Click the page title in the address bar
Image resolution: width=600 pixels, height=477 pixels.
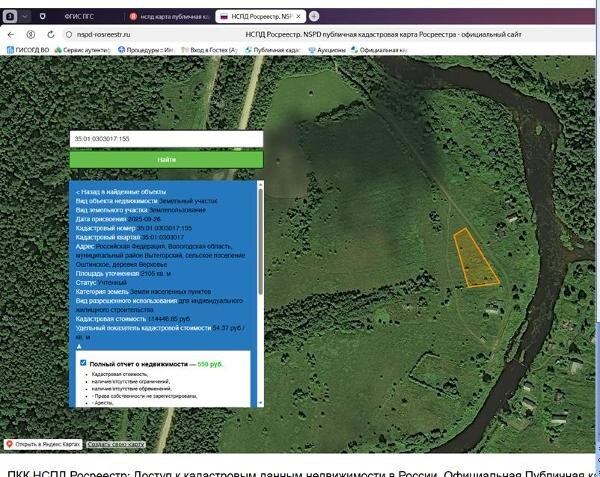tap(383, 35)
